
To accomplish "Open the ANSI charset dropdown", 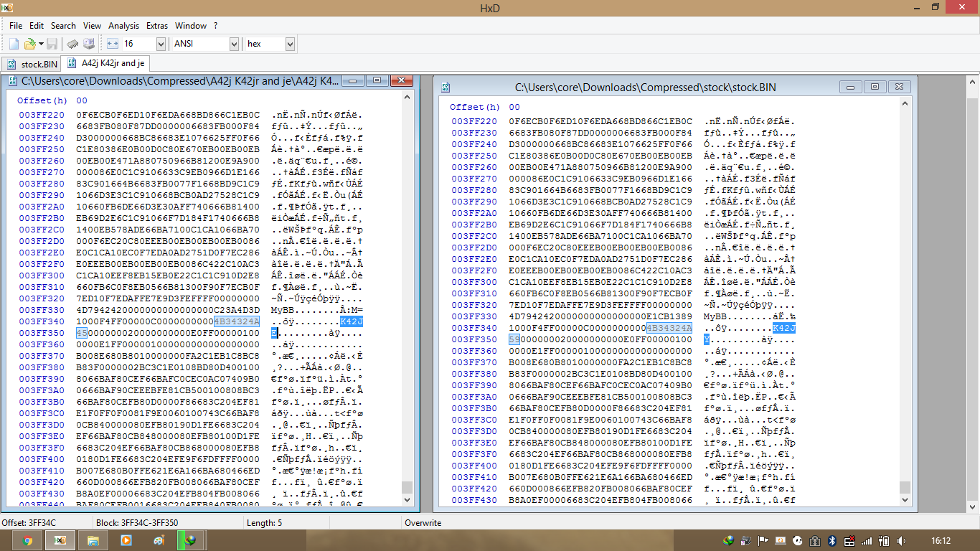I will (x=234, y=44).
